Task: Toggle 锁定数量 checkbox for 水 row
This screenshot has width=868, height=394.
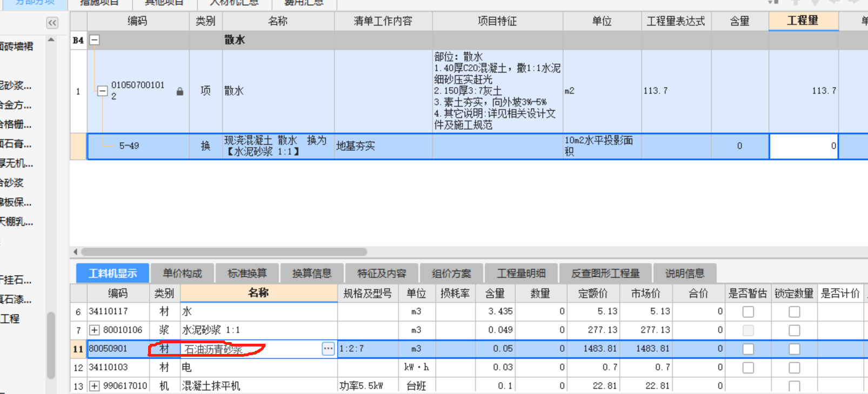Action: pos(794,312)
